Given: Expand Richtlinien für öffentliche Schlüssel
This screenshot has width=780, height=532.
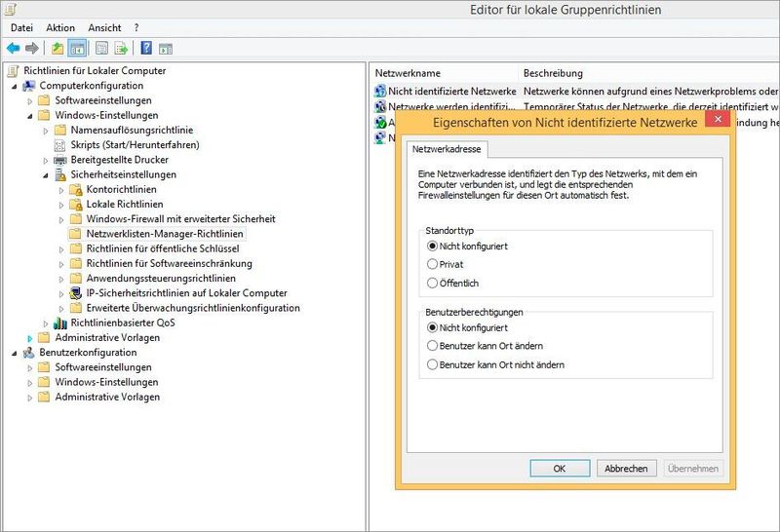Looking at the screenshot, I should click(61, 249).
